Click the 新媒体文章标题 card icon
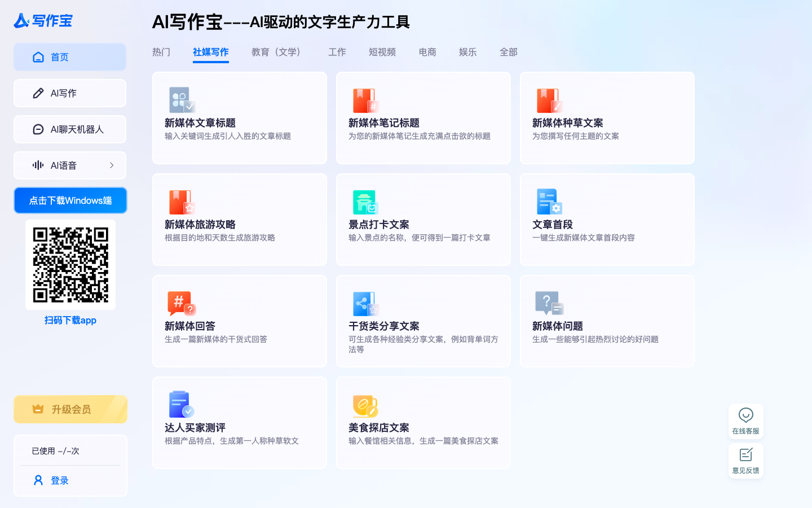Image resolution: width=812 pixels, height=508 pixels. (182, 100)
